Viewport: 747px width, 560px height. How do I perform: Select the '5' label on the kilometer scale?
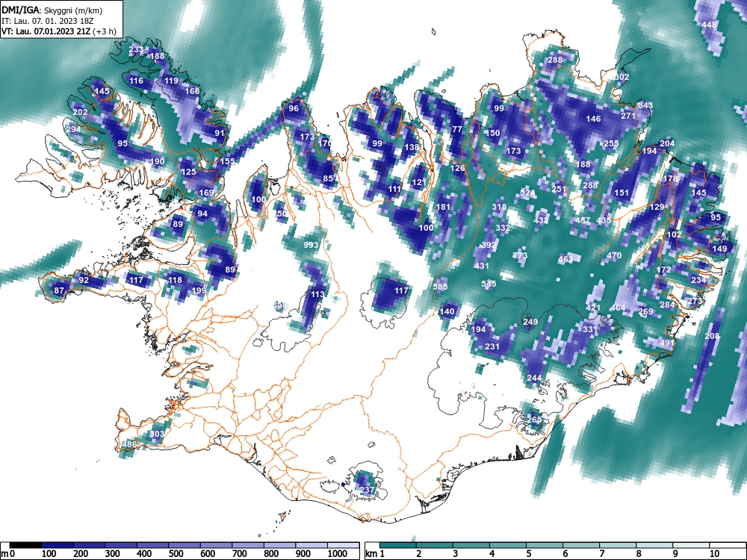click(x=528, y=554)
